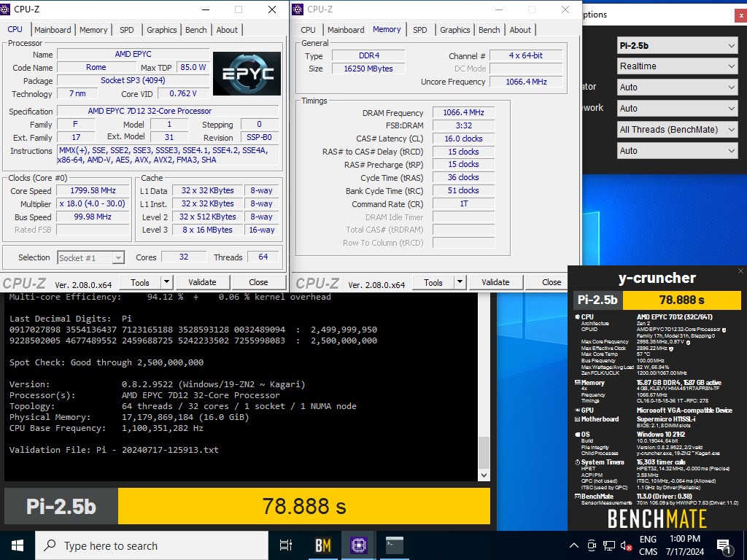Screen dimensions: 747x560
Task: Click Validate in left CPU-Z window
Action: point(203,282)
